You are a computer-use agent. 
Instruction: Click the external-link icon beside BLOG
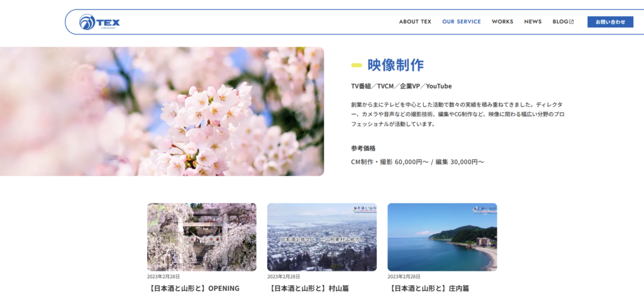point(571,22)
